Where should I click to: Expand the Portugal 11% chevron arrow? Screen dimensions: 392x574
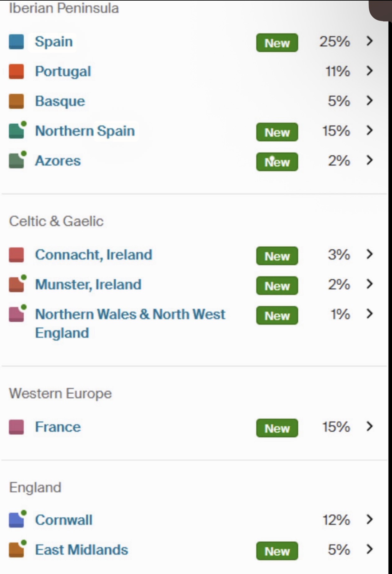click(x=369, y=71)
